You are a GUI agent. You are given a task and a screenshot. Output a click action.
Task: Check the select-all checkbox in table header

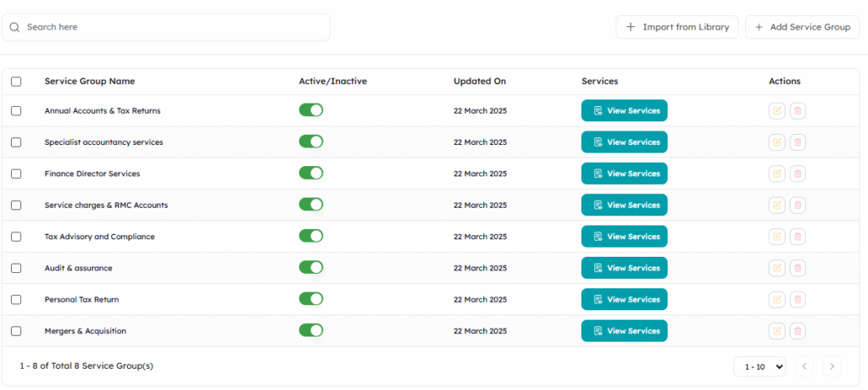click(16, 81)
